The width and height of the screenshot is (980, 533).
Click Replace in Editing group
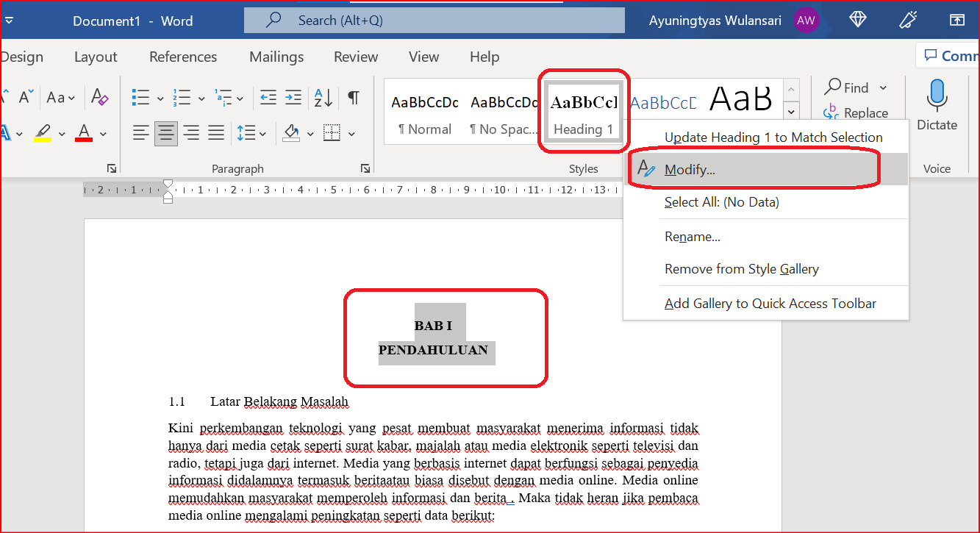856,112
